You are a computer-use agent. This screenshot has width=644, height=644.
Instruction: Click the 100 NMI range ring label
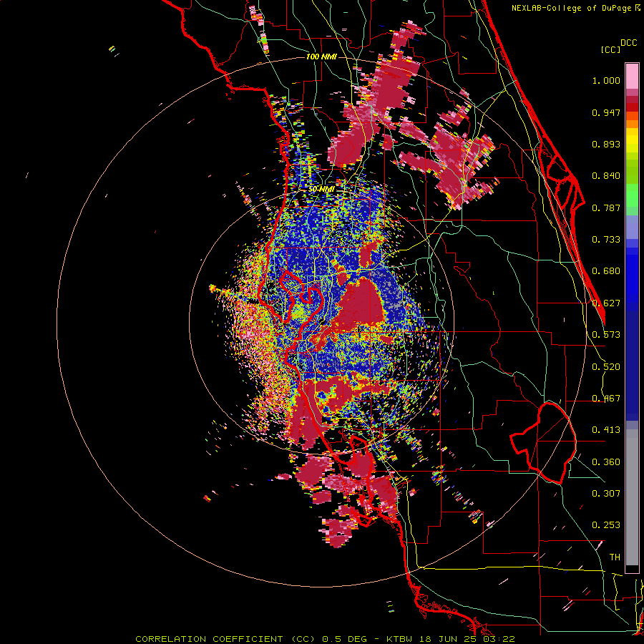[321, 57]
